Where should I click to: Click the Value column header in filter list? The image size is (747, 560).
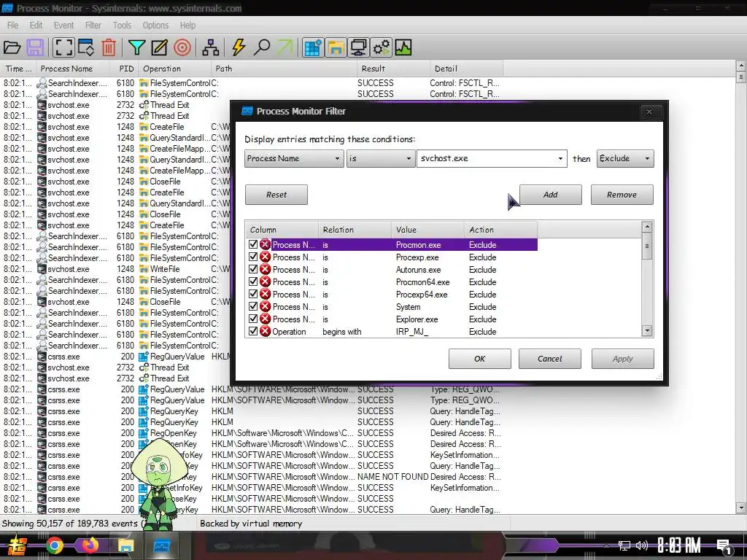427,230
